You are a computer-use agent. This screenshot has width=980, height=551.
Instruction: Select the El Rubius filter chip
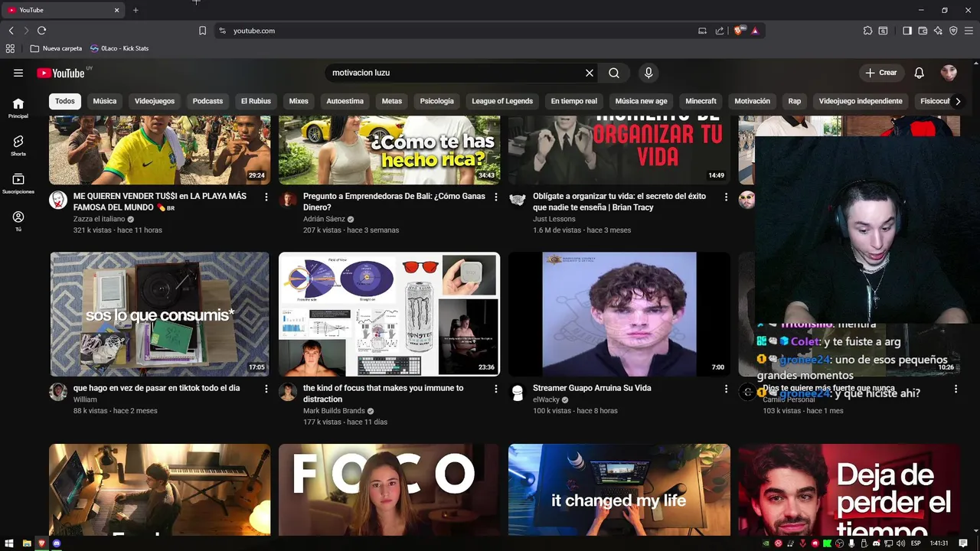[x=256, y=101]
